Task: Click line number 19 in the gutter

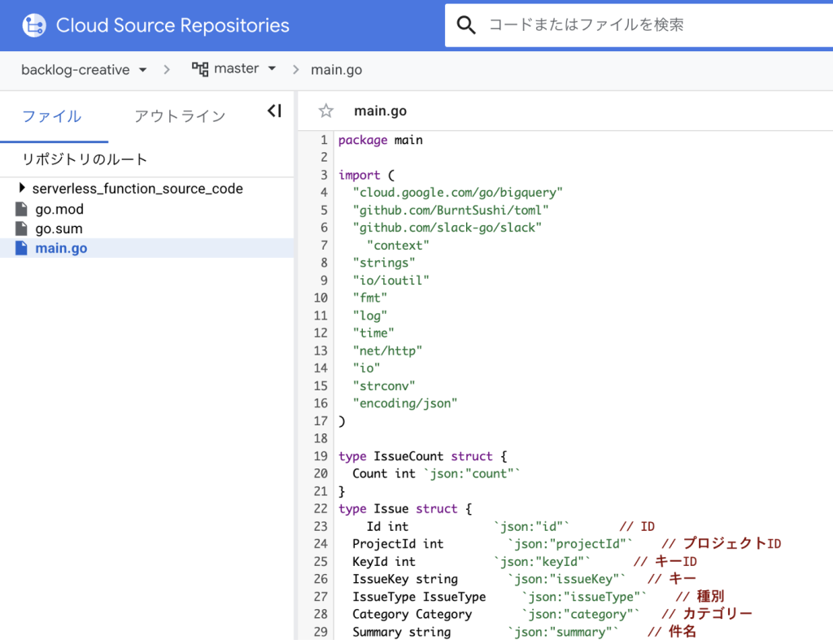Action: tap(320, 456)
